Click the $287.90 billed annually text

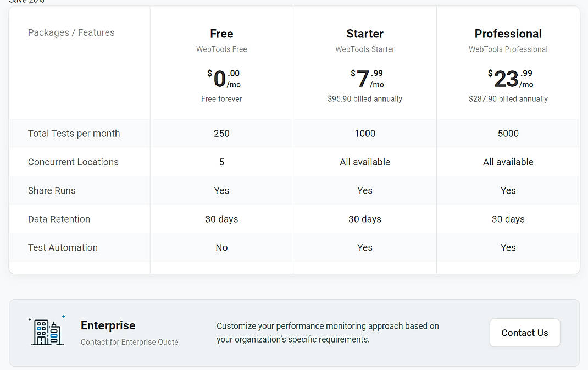[x=508, y=98]
